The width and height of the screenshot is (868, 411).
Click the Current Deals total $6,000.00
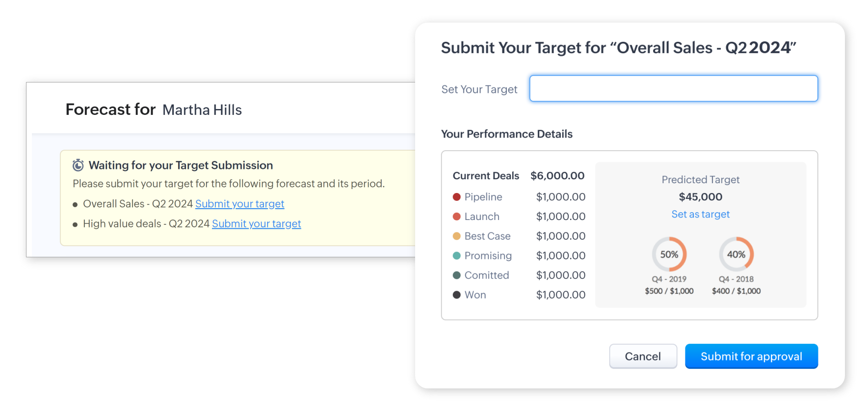click(x=557, y=176)
